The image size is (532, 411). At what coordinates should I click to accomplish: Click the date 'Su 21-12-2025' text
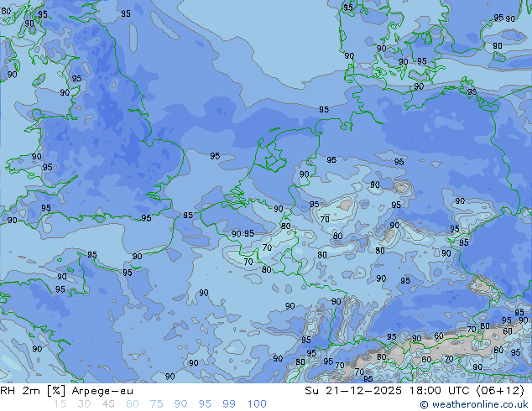(x=353, y=391)
